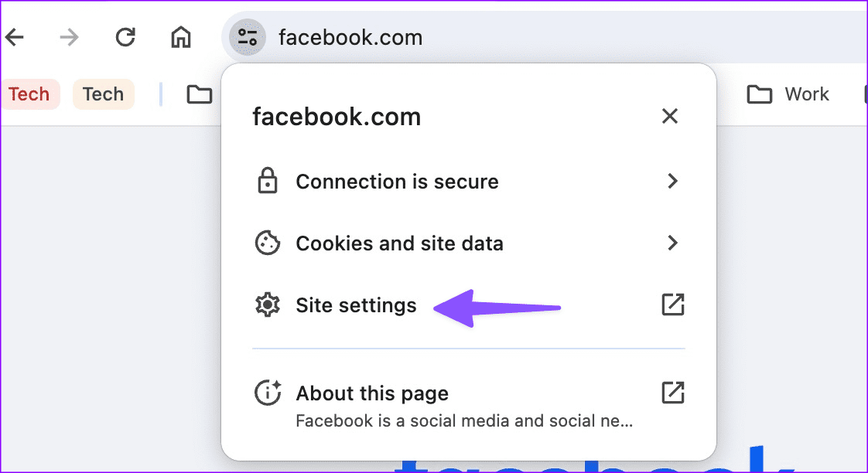Open Site settings in a new tab
Screen dimensions: 868x473
pyautogui.click(x=672, y=305)
